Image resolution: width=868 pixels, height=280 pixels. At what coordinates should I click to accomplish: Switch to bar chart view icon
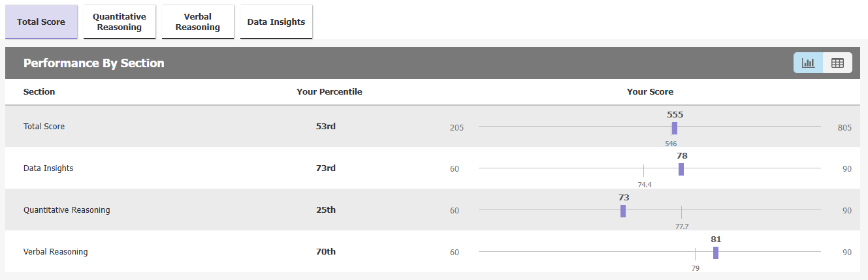click(x=808, y=63)
